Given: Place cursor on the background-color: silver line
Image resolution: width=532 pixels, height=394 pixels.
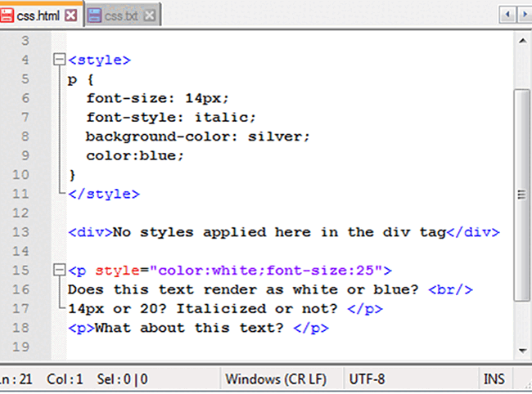Looking at the screenshot, I should tap(197, 136).
